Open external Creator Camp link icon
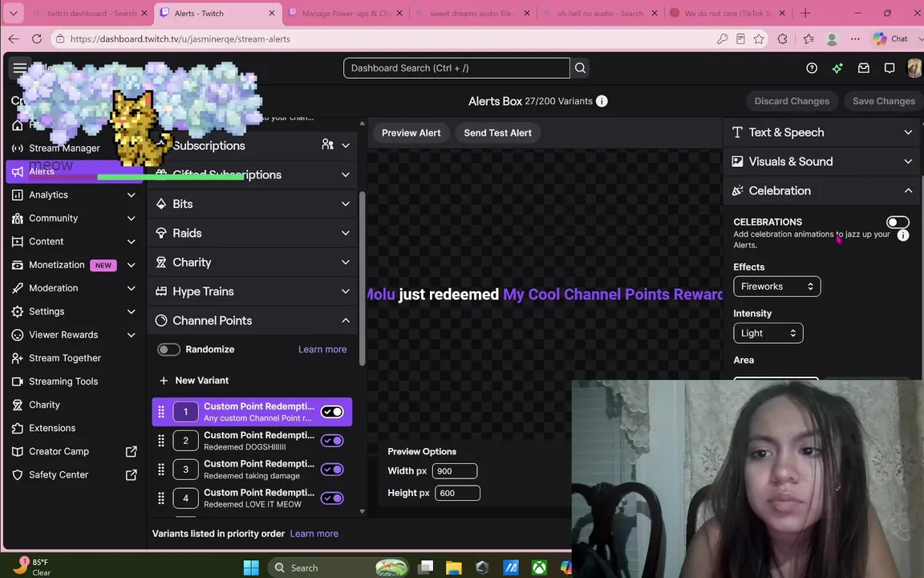This screenshot has height=578, width=924. [132, 451]
